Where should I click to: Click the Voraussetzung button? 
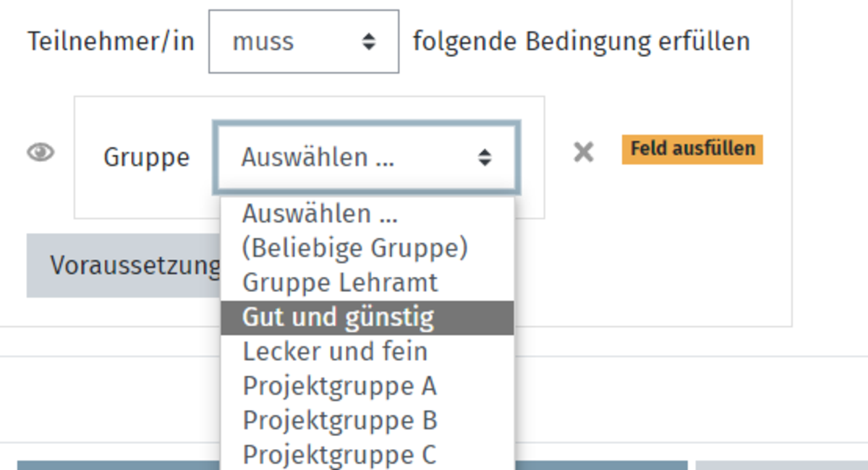click(x=124, y=266)
